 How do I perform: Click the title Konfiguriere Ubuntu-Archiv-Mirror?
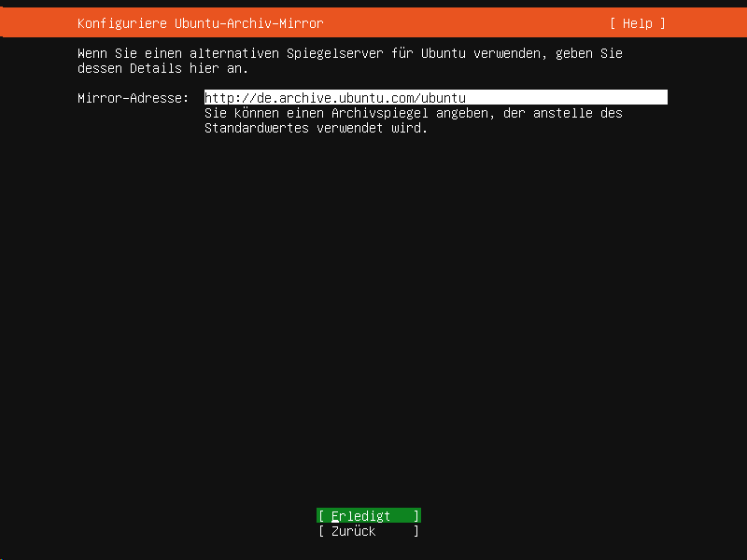click(x=201, y=23)
